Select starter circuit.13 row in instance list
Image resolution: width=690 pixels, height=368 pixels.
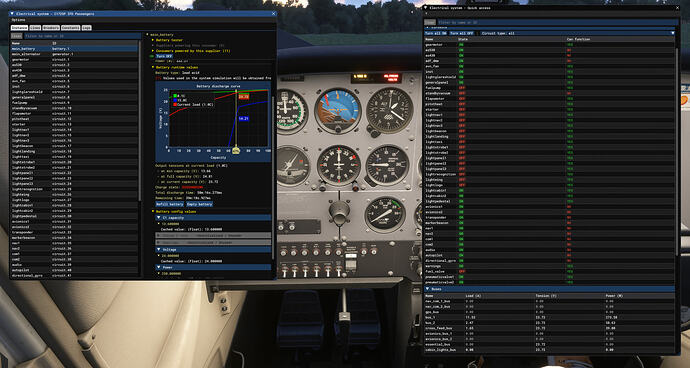pos(74,124)
